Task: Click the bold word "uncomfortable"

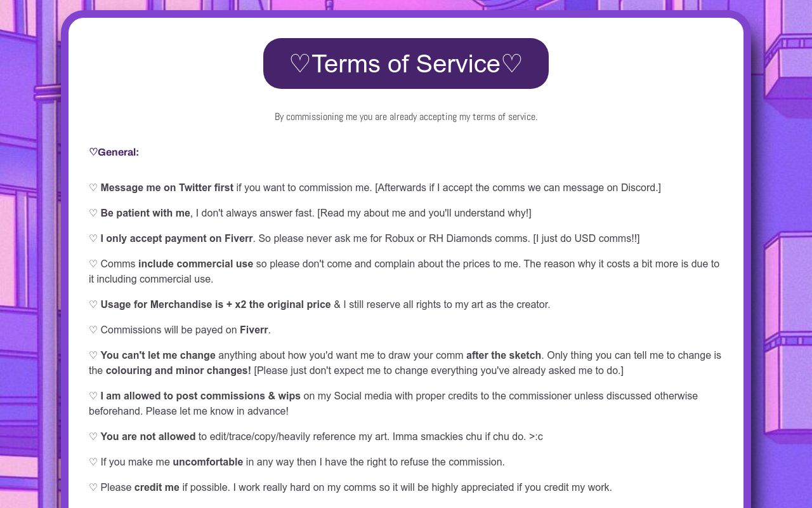Action: tap(207, 462)
